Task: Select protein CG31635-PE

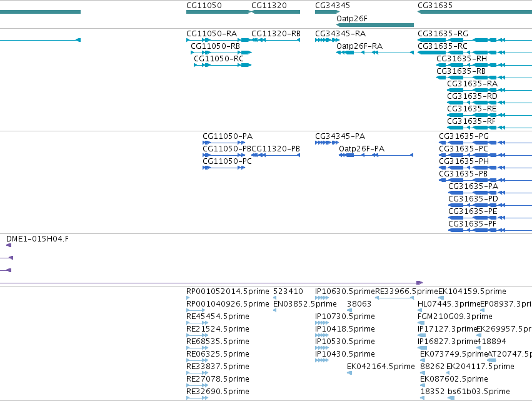Action: pyautogui.click(x=473, y=212)
